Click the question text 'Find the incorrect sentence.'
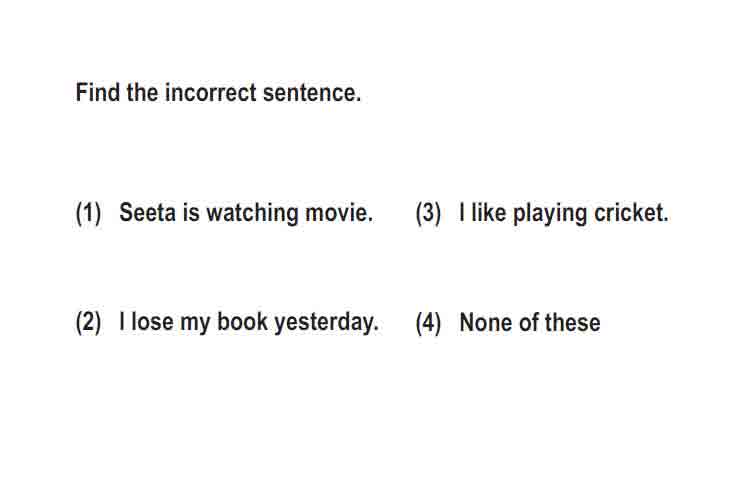This screenshot has width=750, height=500. (x=219, y=92)
